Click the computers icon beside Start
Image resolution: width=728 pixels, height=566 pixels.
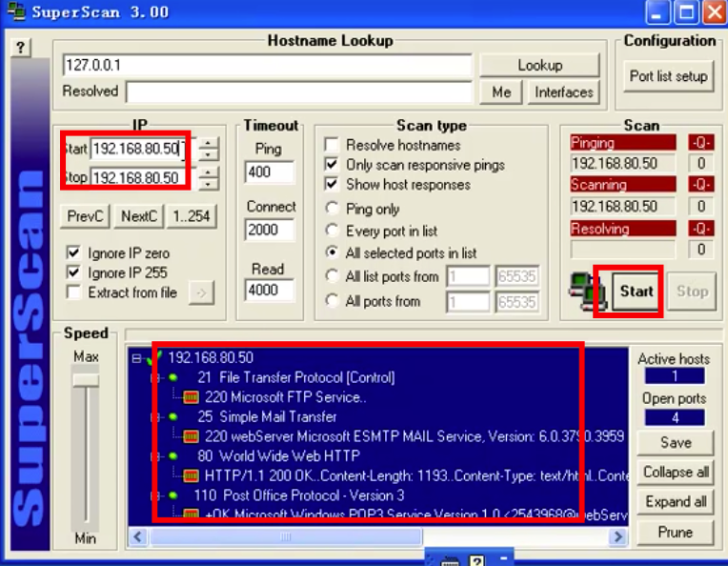588,292
